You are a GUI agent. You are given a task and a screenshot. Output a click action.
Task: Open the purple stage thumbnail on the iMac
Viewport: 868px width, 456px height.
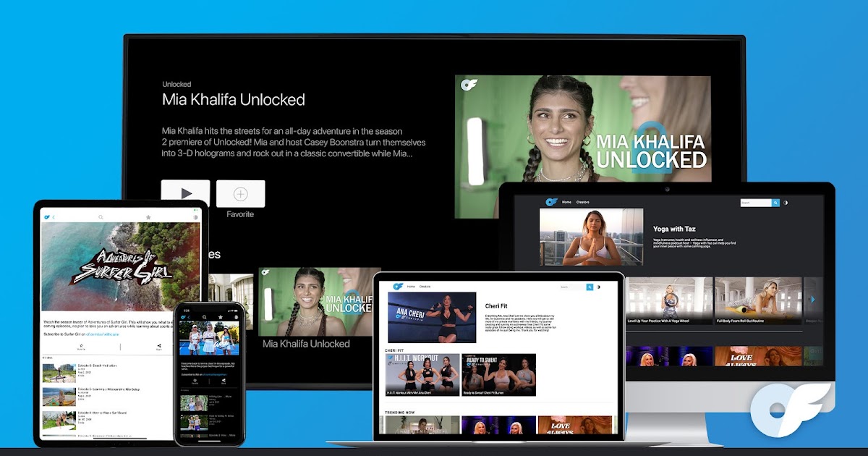669,356
